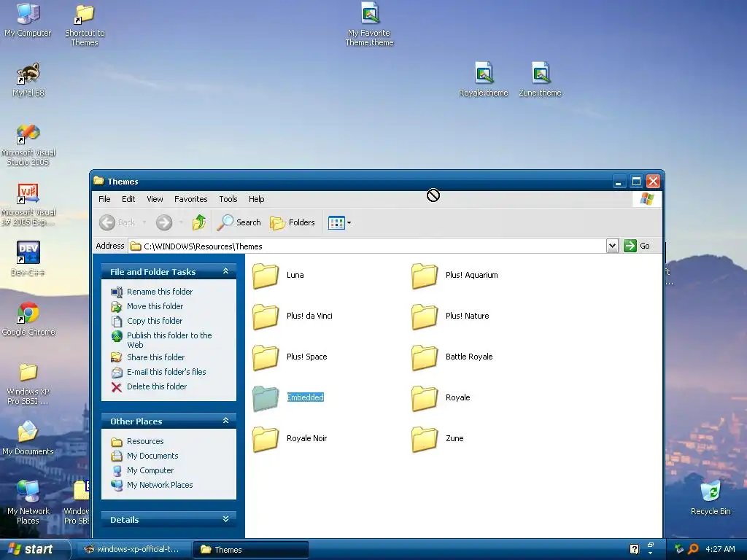Open the View menu
747x560 pixels.
point(155,199)
